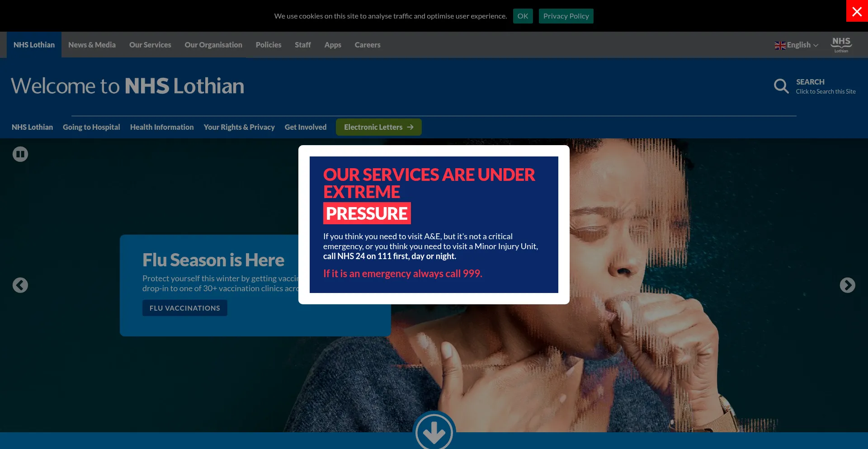Select the Careers menu item
This screenshot has height=449, width=868.
pyautogui.click(x=368, y=45)
